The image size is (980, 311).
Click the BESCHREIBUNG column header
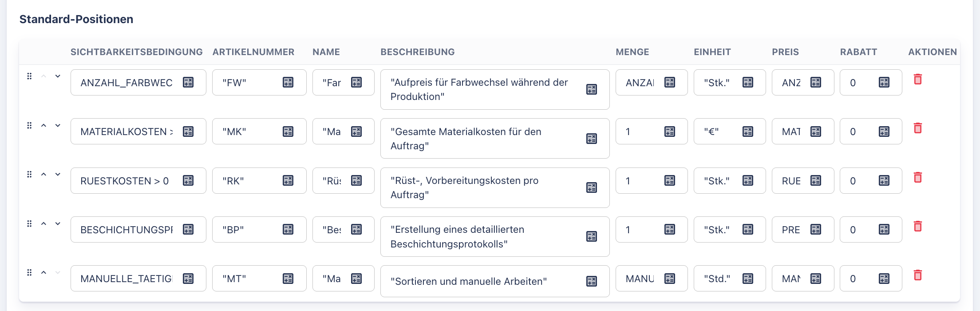[417, 52]
